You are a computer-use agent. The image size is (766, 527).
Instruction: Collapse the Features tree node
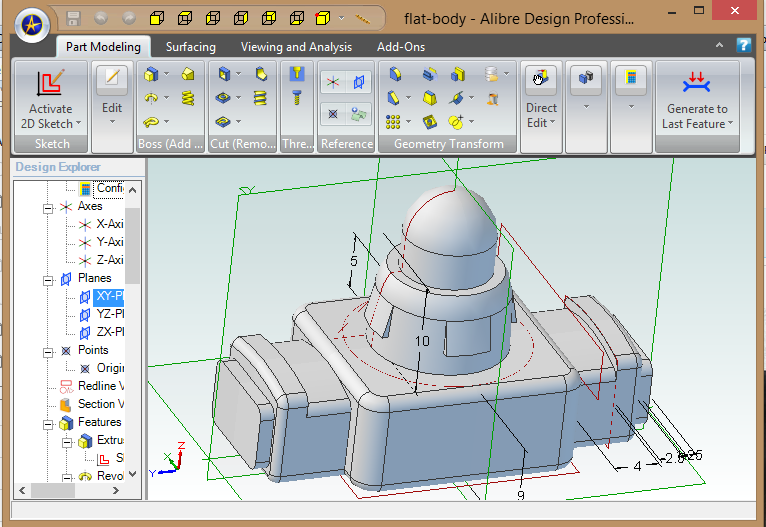click(48, 424)
